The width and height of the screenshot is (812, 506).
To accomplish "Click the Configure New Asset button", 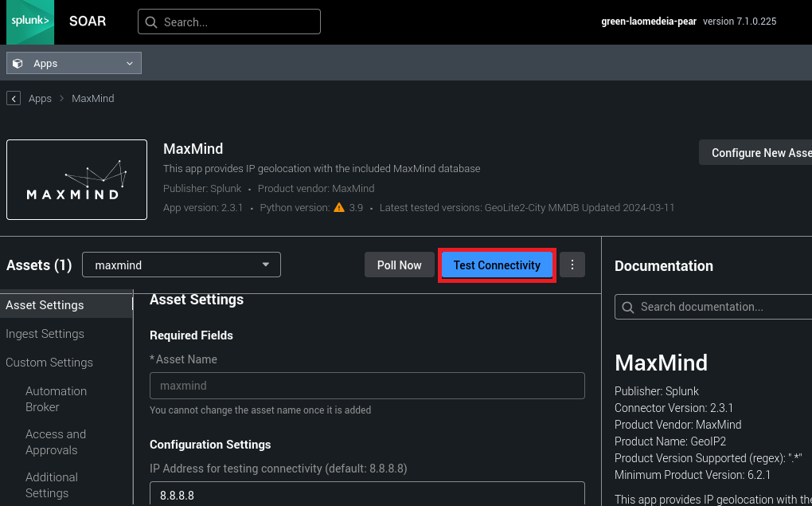I will 755,153.
